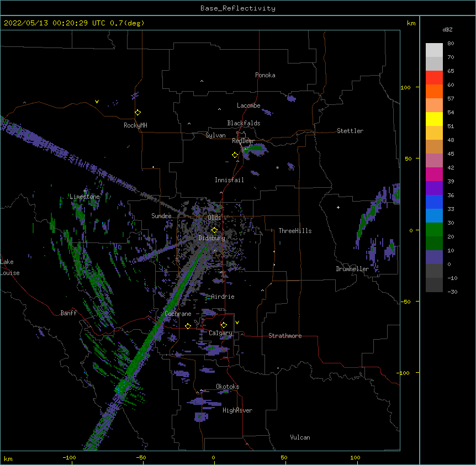Click the -50 tick on the bottom axis
This screenshot has width=476, height=465.
(x=141, y=458)
